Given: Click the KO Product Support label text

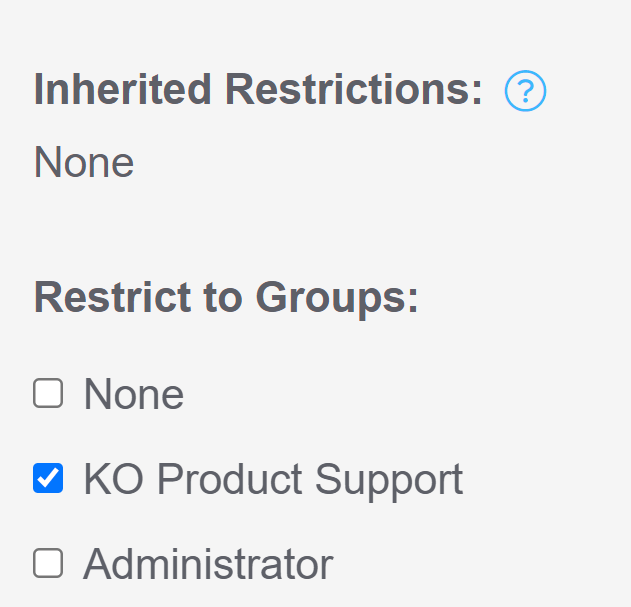Looking at the screenshot, I should (x=272, y=480).
